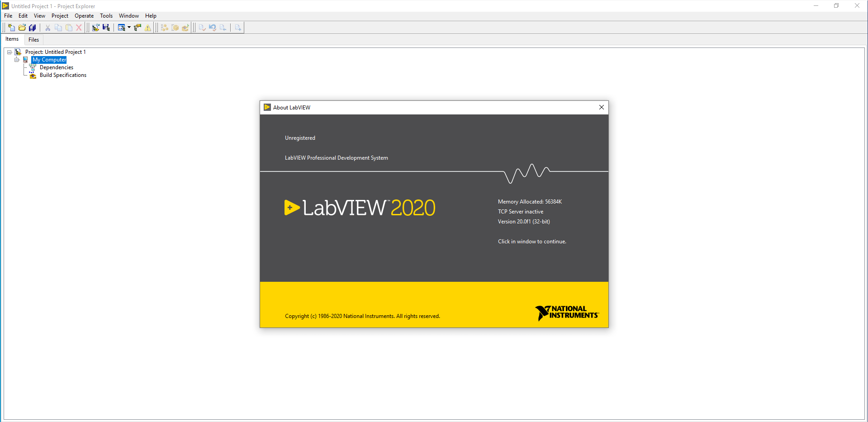The height and width of the screenshot is (422, 868).
Task: Select the Dependencies tree item
Action: [57, 67]
